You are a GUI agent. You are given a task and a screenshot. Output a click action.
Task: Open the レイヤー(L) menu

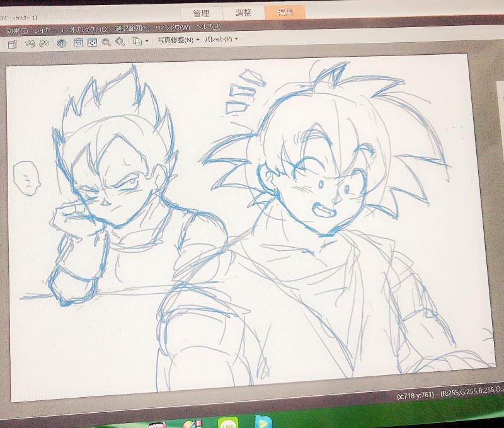(49, 30)
